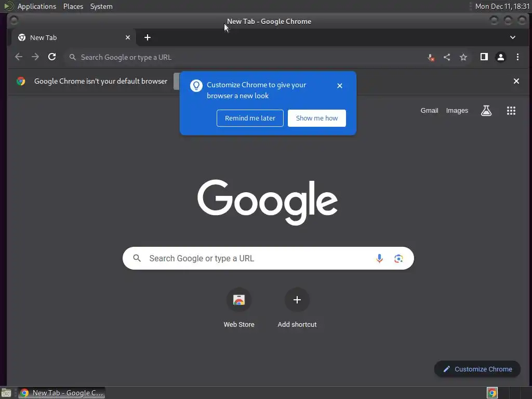Open the Google apps grid
532x399 pixels.
click(511, 111)
